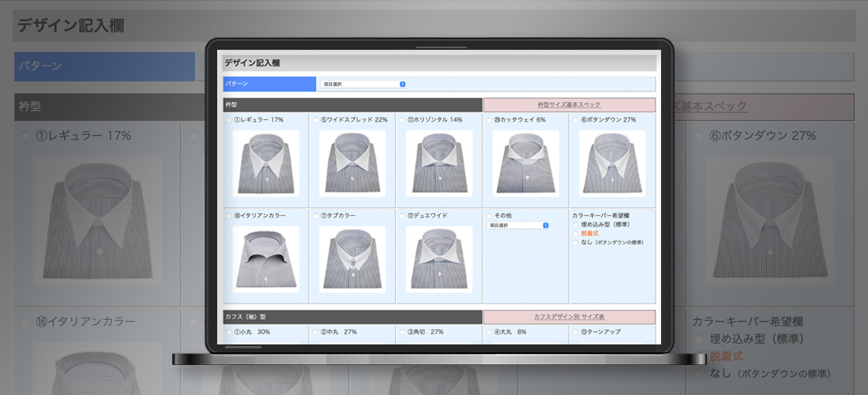Click the デュエワイド collar shirt photo

pyautogui.click(x=439, y=259)
